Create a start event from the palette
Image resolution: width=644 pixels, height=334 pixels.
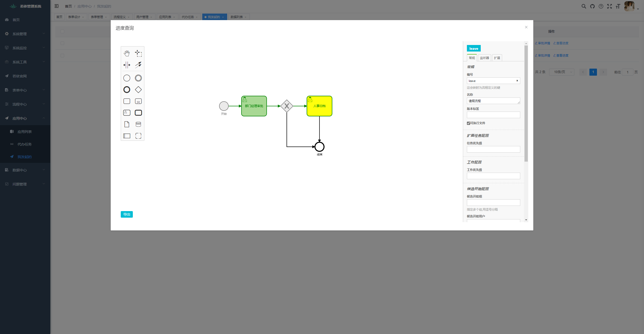click(x=127, y=78)
